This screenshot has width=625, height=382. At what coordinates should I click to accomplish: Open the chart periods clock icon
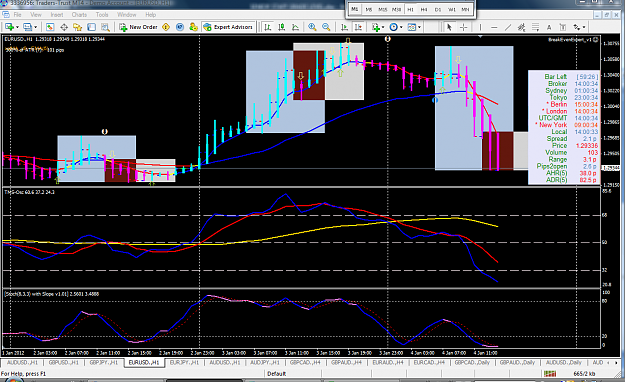393,27
